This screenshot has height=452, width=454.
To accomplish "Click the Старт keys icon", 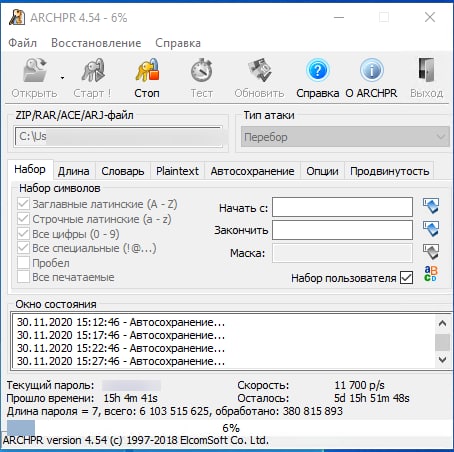I will click(93, 70).
